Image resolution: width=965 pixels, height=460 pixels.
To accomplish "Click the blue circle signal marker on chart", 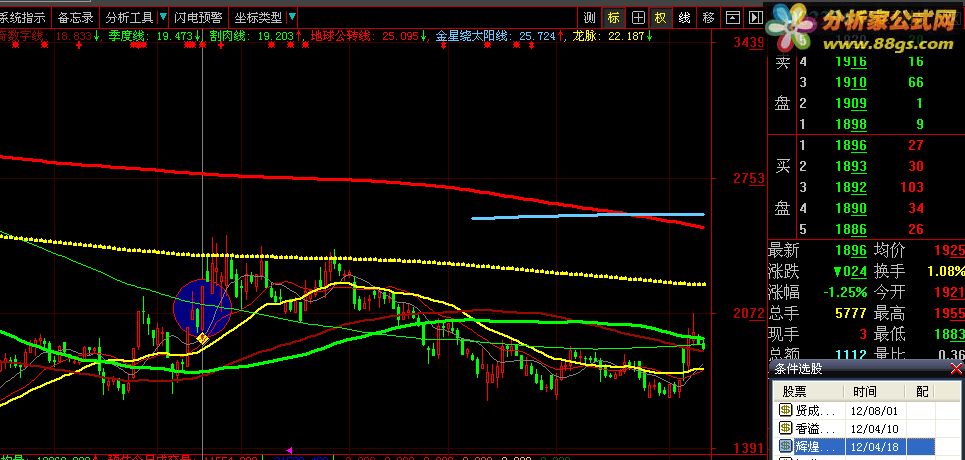I will click(x=202, y=307).
